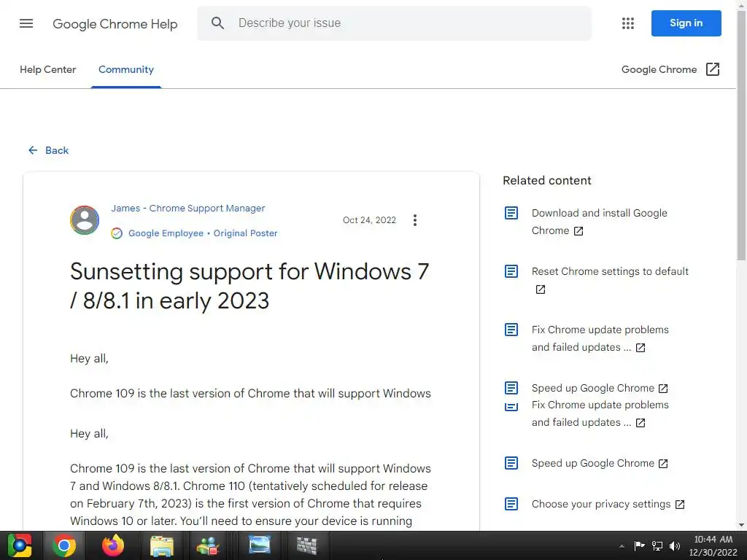The width and height of the screenshot is (747, 560).
Task: Click the Google Employee verified badge icon
Action: (117, 233)
